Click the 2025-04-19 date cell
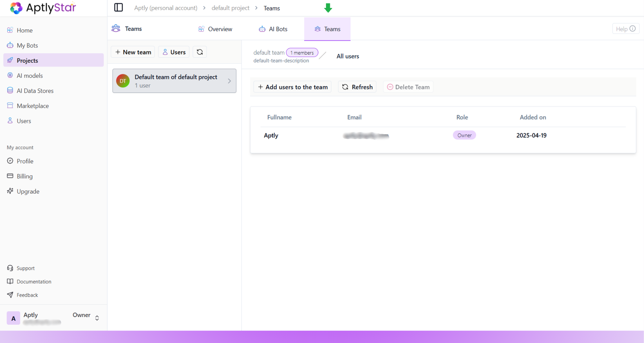Image resolution: width=644 pixels, height=343 pixels. (x=531, y=135)
